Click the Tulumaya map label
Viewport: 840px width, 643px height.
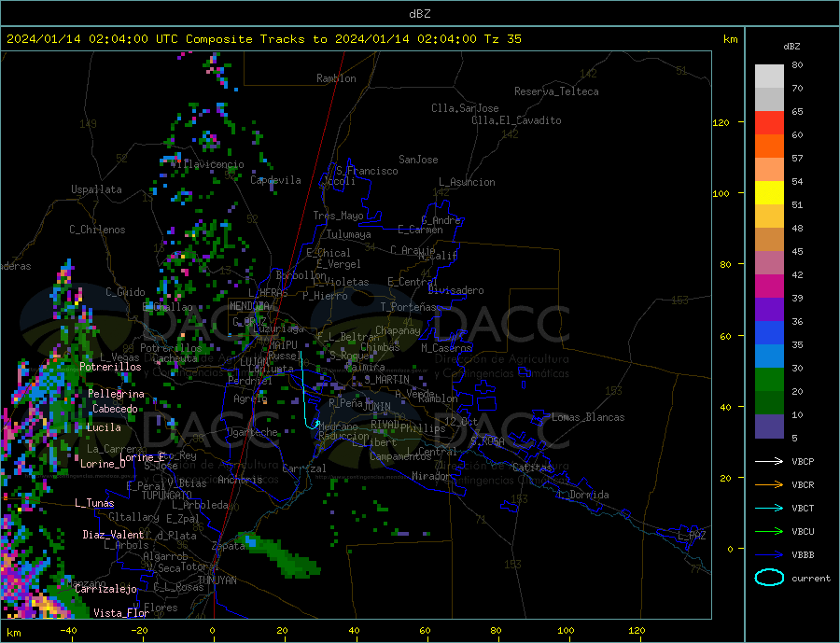pyautogui.click(x=349, y=234)
